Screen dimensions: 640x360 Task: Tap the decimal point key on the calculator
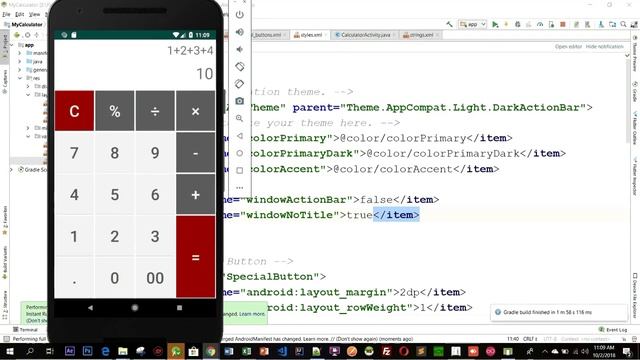coord(74,278)
